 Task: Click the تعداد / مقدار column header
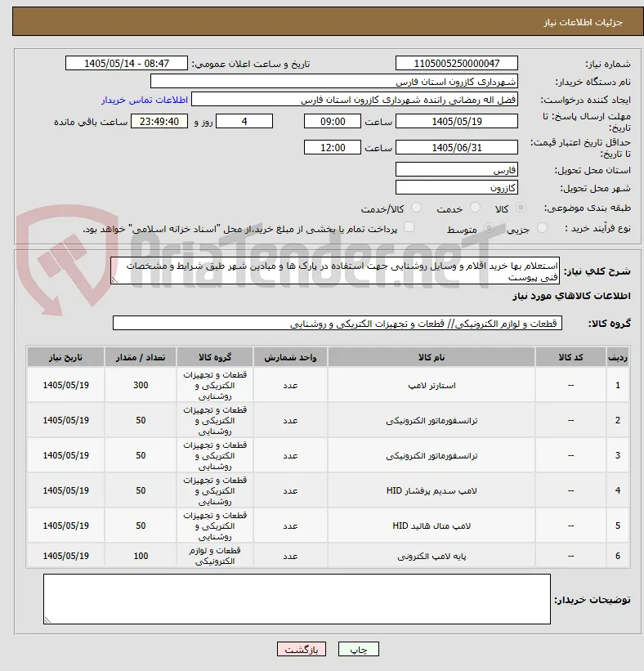141,357
